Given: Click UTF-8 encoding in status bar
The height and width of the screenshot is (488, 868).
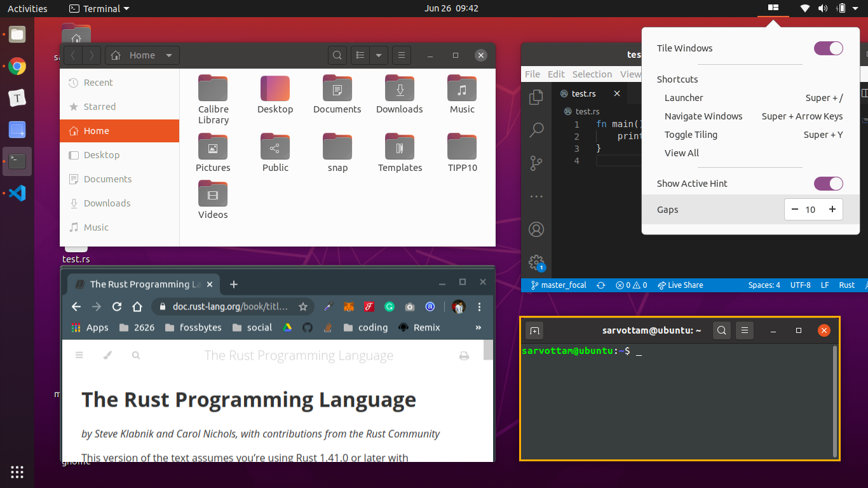Looking at the screenshot, I should click(x=800, y=285).
